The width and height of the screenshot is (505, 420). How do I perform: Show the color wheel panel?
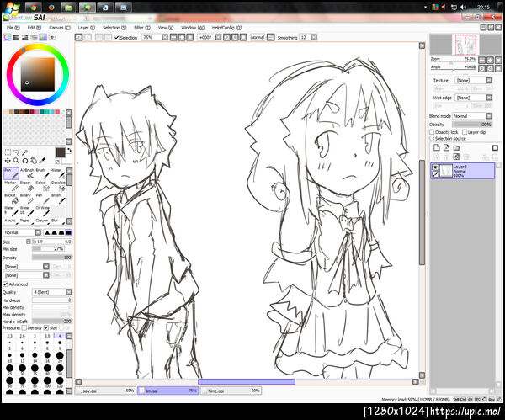pos(7,37)
